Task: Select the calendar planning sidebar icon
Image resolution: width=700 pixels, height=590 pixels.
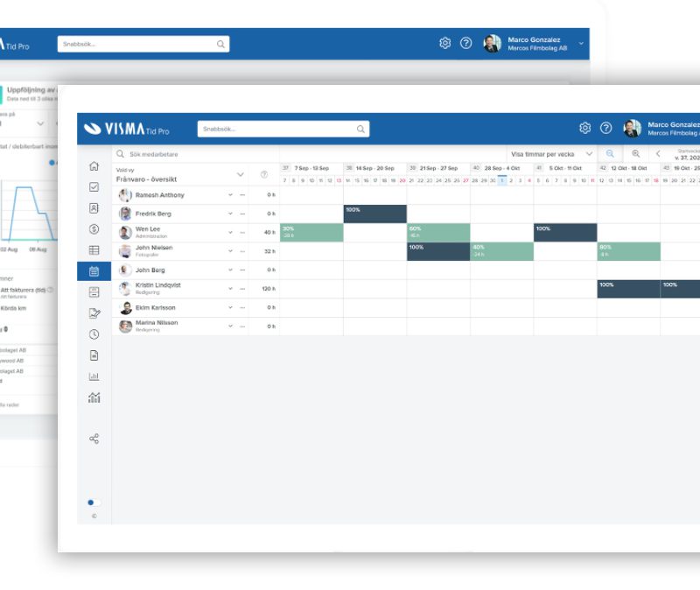Action: [x=94, y=271]
